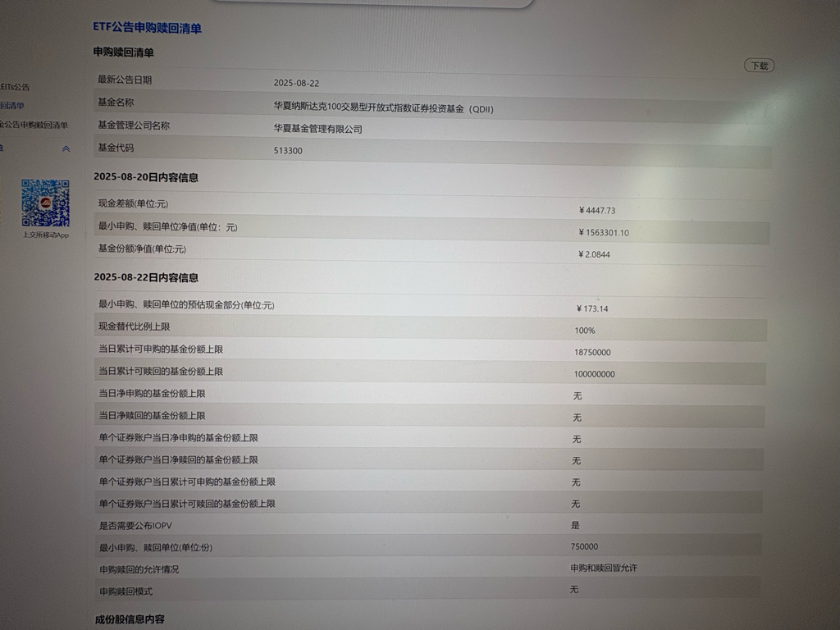Select the announcement date 2025-08-22

pos(296,83)
